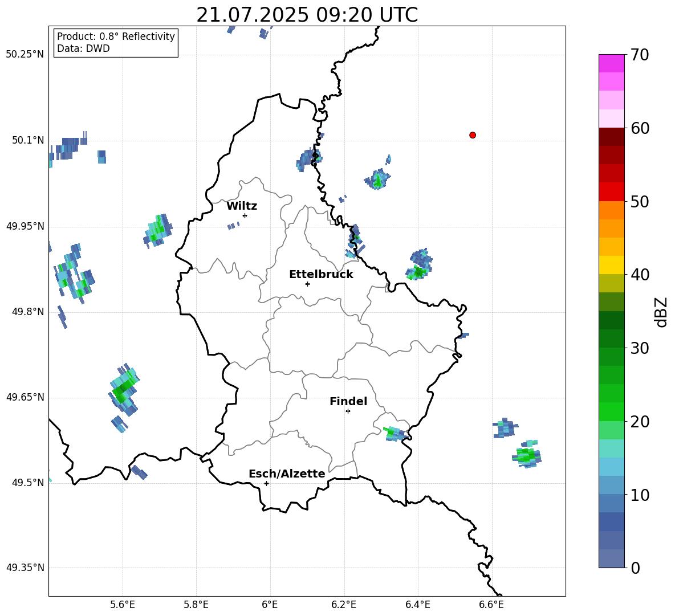Click the 'Product: 0.8° Reflectivity' text
This screenshot has width=675, height=616.
(x=116, y=36)
